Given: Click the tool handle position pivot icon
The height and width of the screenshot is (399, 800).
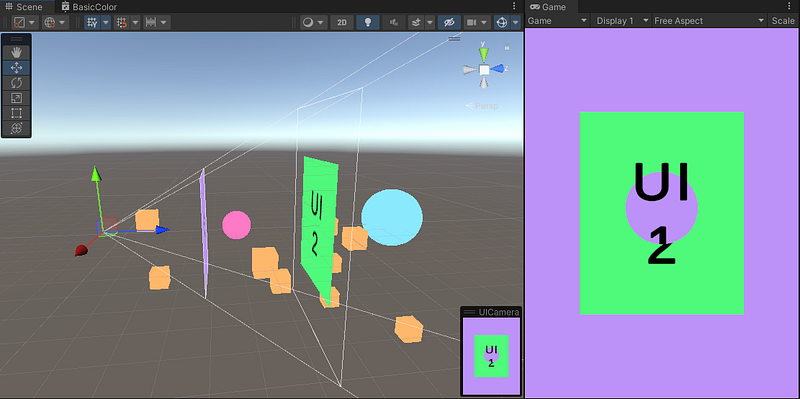Looking at the screenshot, I should [x=19, y=22].
